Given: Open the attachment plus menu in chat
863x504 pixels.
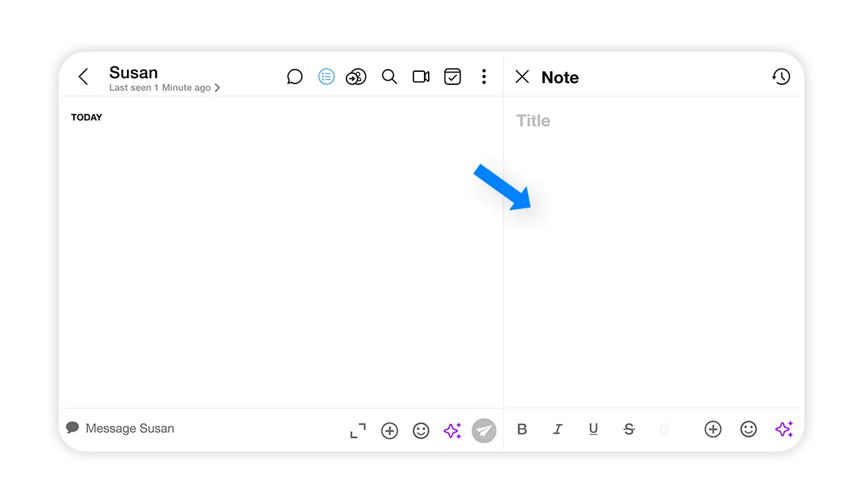Looking at the screenshot, I should 389,431.
